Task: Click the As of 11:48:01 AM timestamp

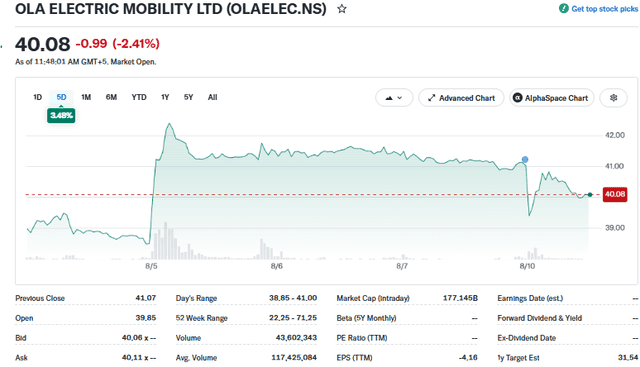Action: pos(85,62)
